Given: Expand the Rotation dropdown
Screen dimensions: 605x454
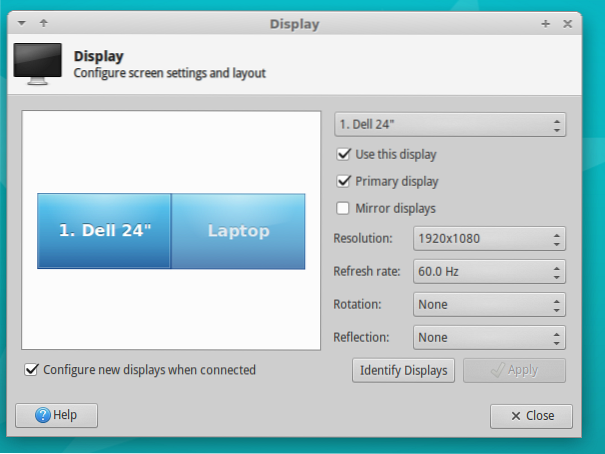Looking at the screenshot, I should click(489, 305).
